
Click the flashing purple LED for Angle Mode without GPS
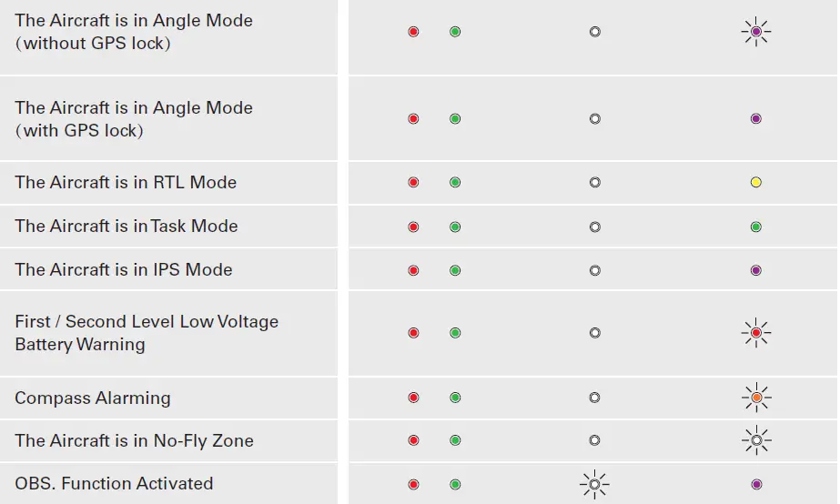click(x=755, y=32)
